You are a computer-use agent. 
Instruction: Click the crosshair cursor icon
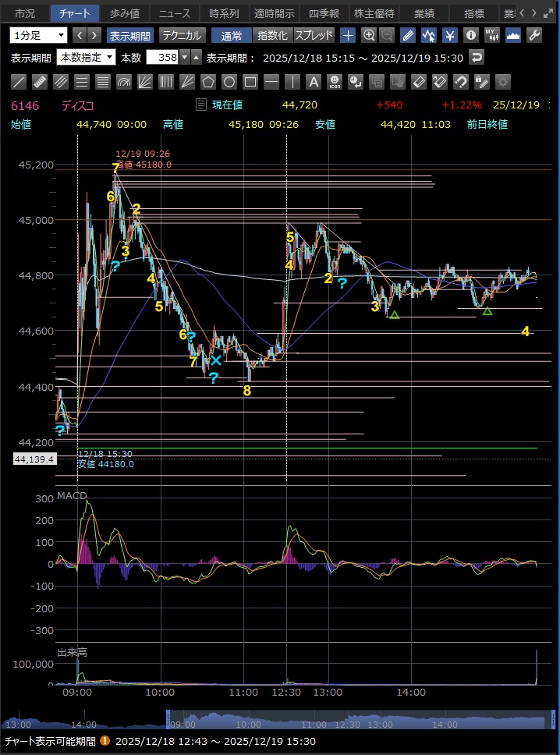click(348, 35)
